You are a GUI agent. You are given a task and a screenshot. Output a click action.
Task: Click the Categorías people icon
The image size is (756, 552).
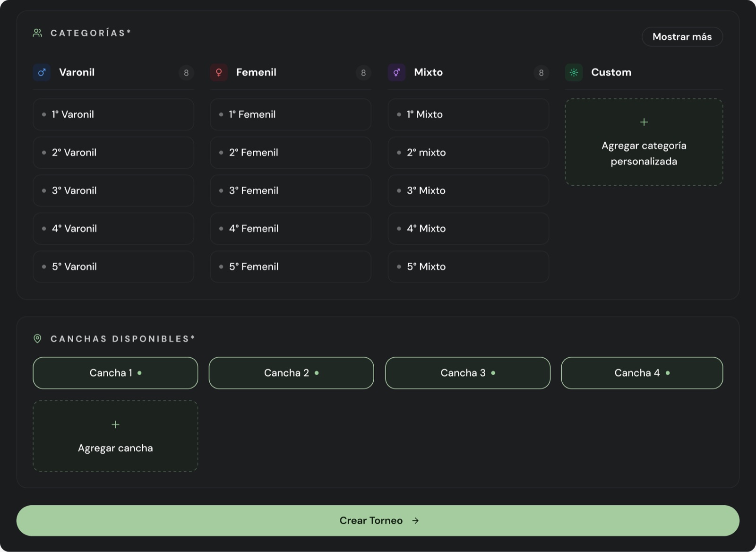(x=37, y=33)
